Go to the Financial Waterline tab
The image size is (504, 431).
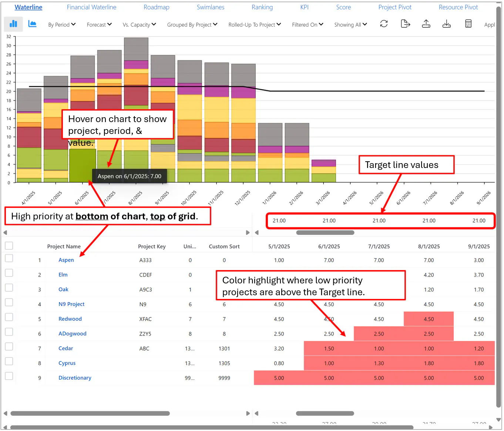pos(91,7)
